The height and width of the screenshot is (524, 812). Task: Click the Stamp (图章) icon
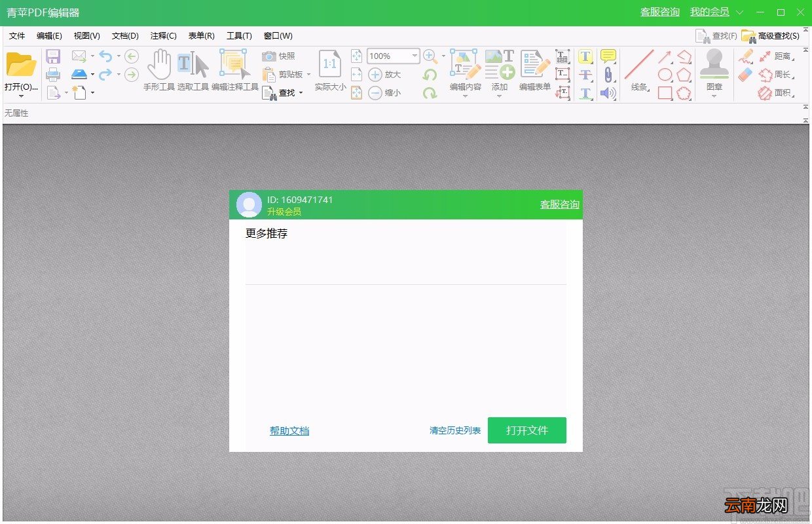(714, 64)
